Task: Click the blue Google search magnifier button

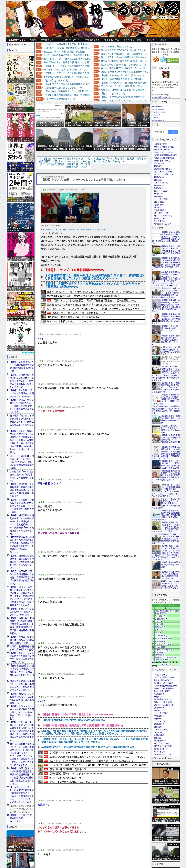Action: click(173, 132)
